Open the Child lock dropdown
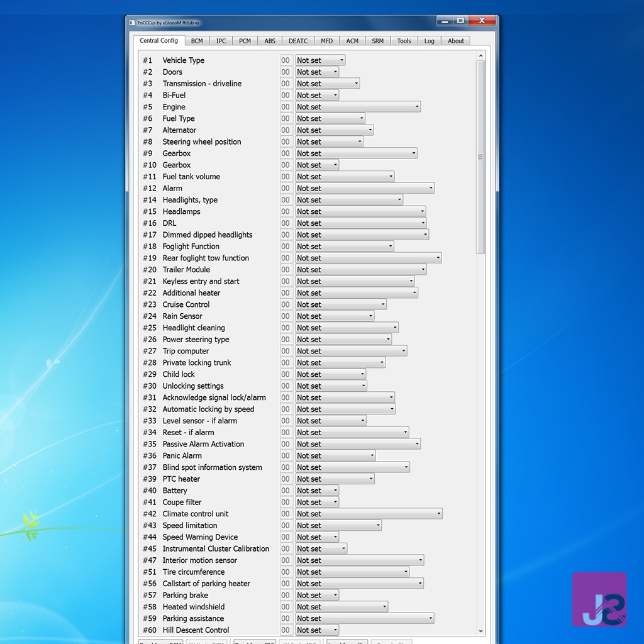Viewport: 644px width, 644px height. coord(331,375)
